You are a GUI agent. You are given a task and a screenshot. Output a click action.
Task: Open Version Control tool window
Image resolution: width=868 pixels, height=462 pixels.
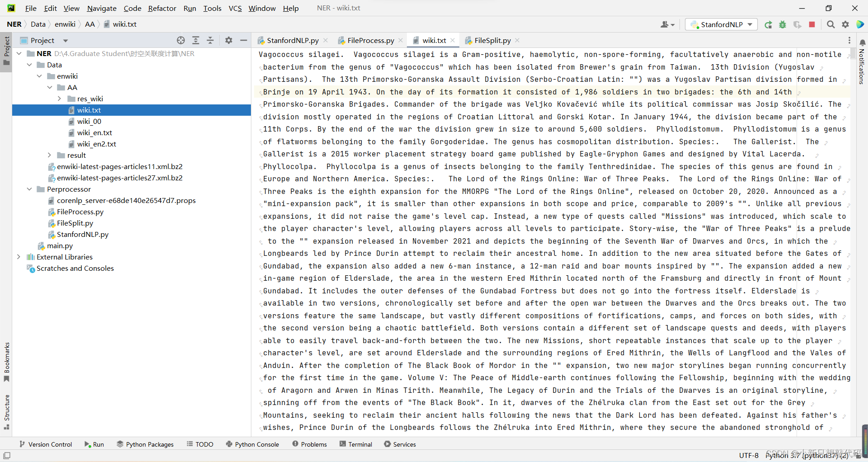pos(46,444)
